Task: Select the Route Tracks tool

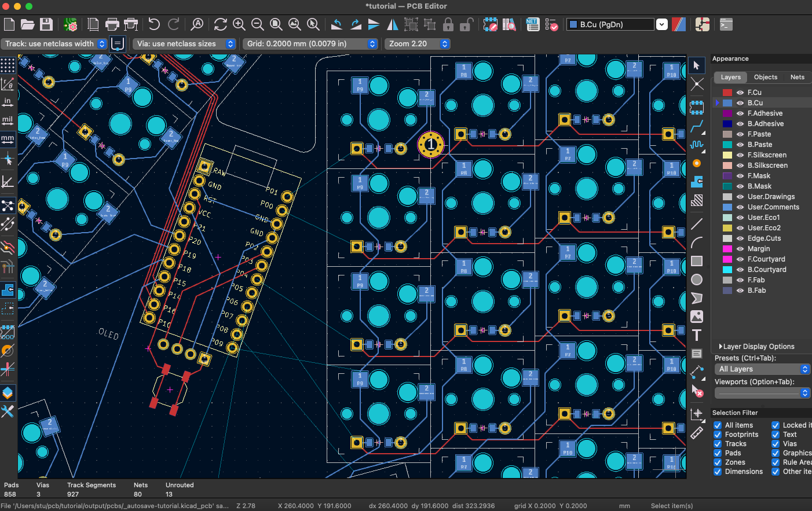Action: point(697,127)
